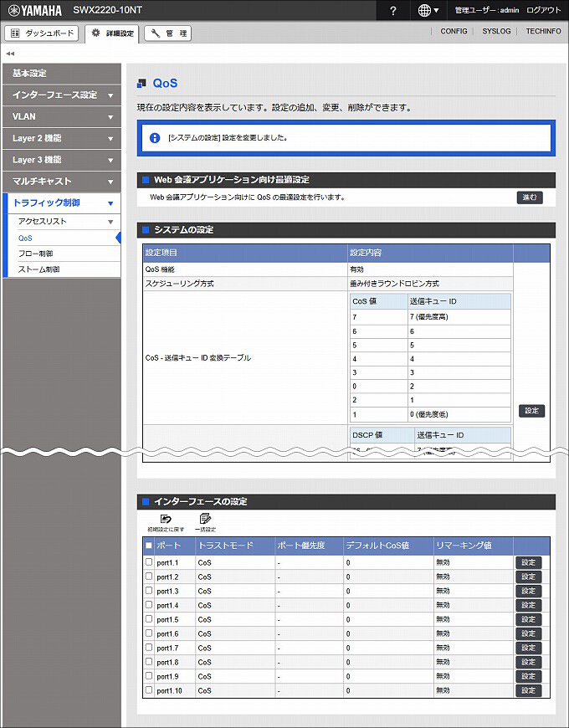Viewport: 569px width, 728px height.
Task: Collapse the トラフィック制御 menu
Action: [64, 203]
